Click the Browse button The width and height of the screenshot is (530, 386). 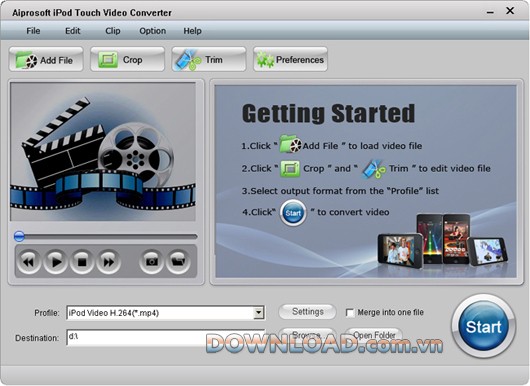(x=307, y=335)
